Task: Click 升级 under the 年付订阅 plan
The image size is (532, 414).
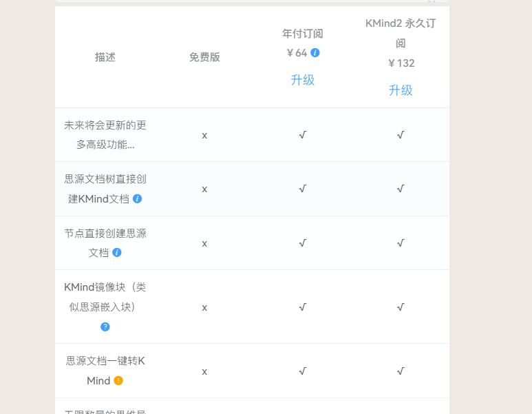Action: (303, 80)
